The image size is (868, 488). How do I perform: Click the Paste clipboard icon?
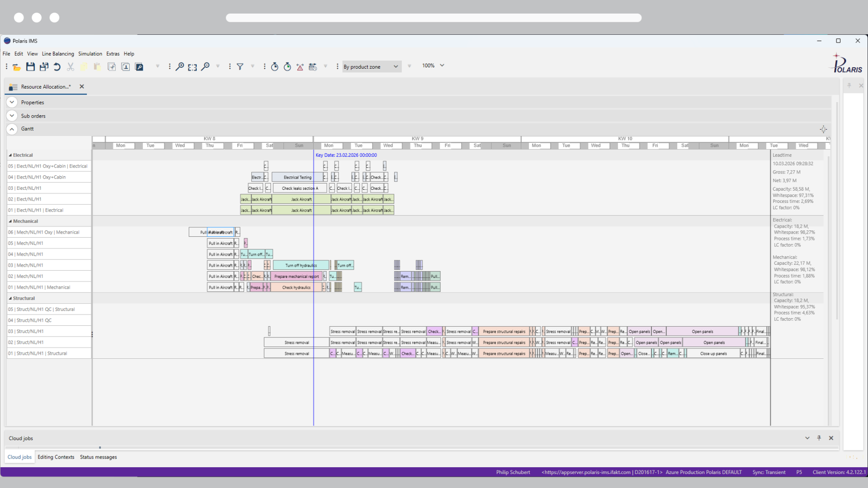[97, 67]
